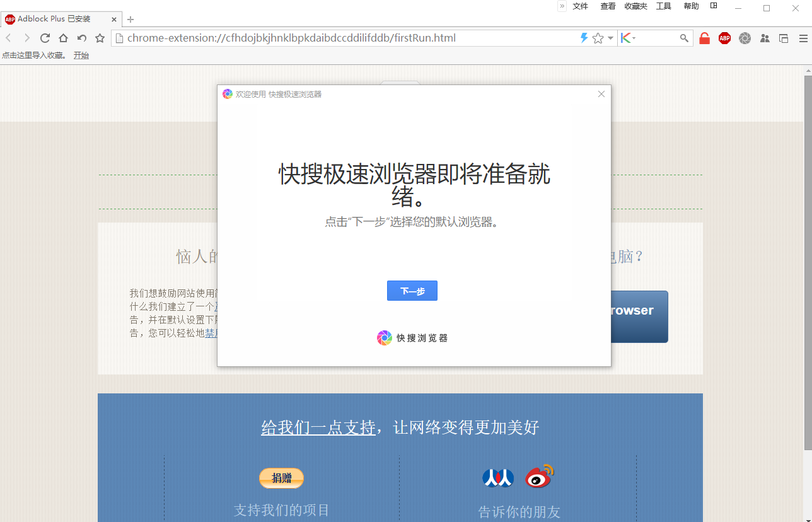The height and width of the screenshot is (522, 812).
Task: Click the 微博 Weibo sharing icon
Action: (x=538, y=477)
